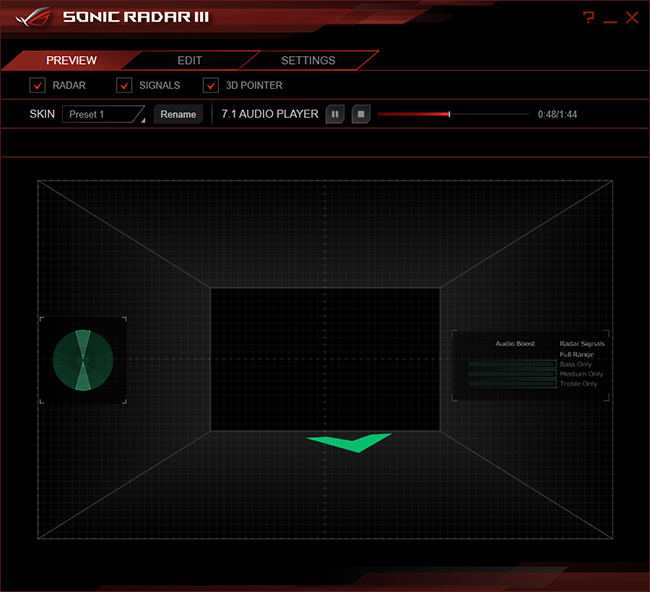The height and width of the screenshot is (592, 650).
Task: Open the help question mark icon
Action: (x=588, y=17)
